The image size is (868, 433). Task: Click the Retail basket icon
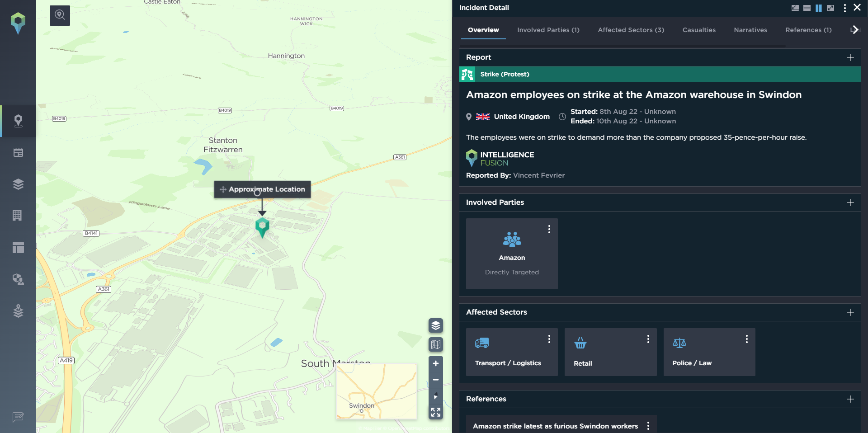(580, 343)
